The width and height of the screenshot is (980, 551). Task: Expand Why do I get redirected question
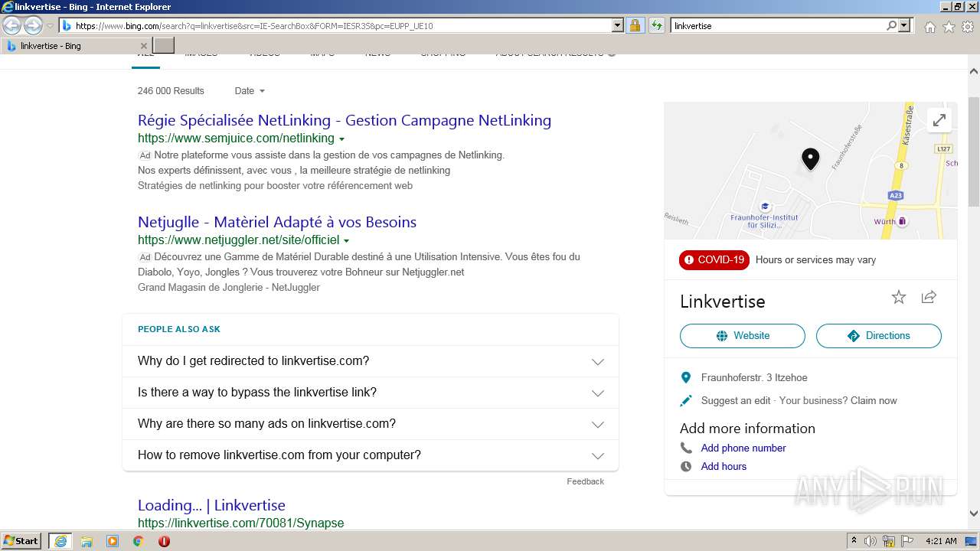coord(371,361)
